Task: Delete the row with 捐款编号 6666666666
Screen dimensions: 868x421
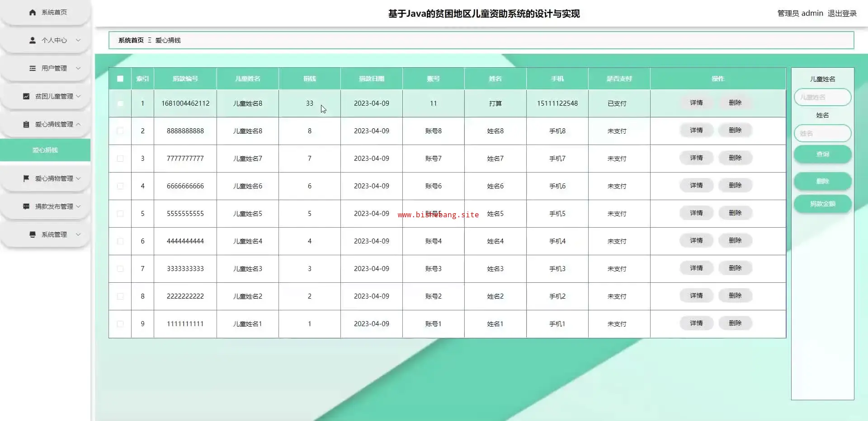Action: 735,186
